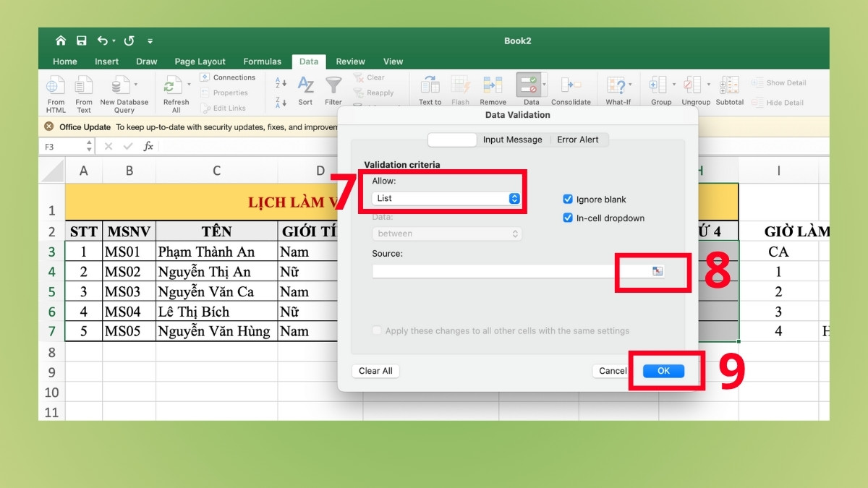Confirm validation with the OK button
The image size is (868, 488).
pos(664,370)
